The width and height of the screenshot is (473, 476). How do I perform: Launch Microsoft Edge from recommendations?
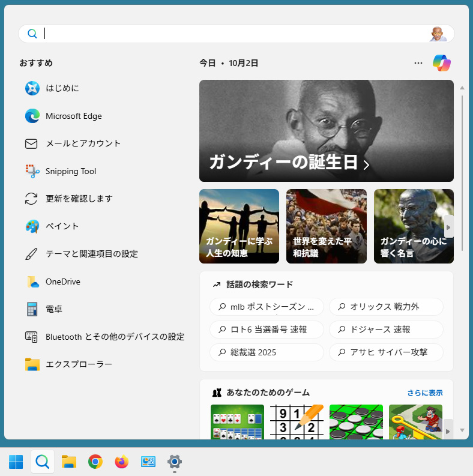pyautogui.click(x=32, y=116)
